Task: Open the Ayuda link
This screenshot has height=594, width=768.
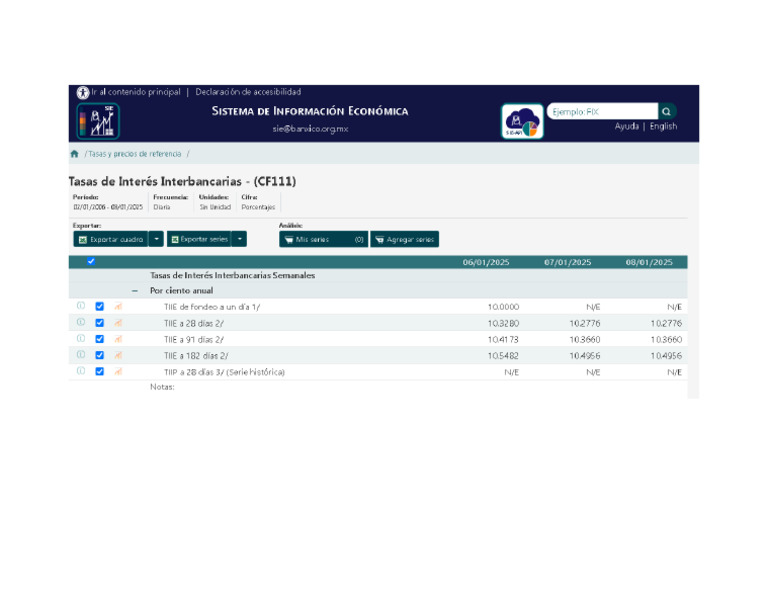Action: coord(627,126)
